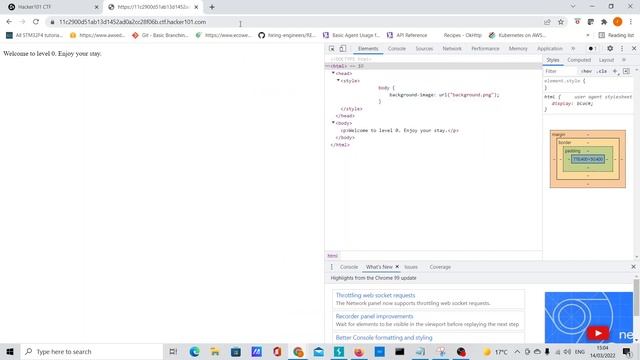This screenshot has width=640, height=360.
Task: Open Recorder panel improvements link
Action: pyautogui.click(x=374, y=316)
